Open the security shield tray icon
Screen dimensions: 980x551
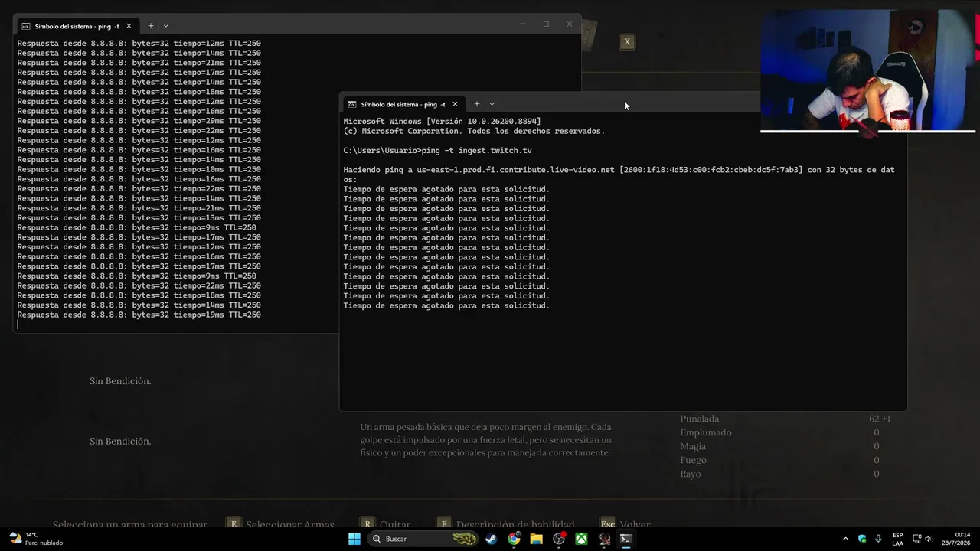pos(862,539)
